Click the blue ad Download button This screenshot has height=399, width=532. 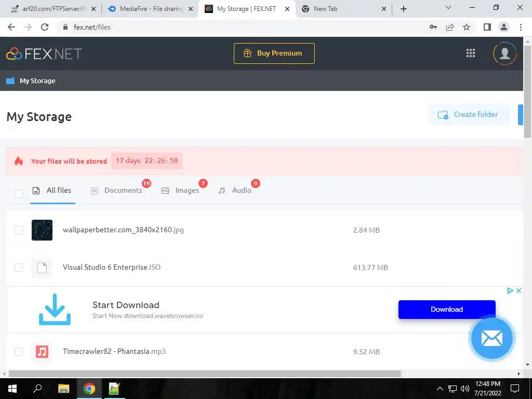pyautogui.click(x=447, y=310)
